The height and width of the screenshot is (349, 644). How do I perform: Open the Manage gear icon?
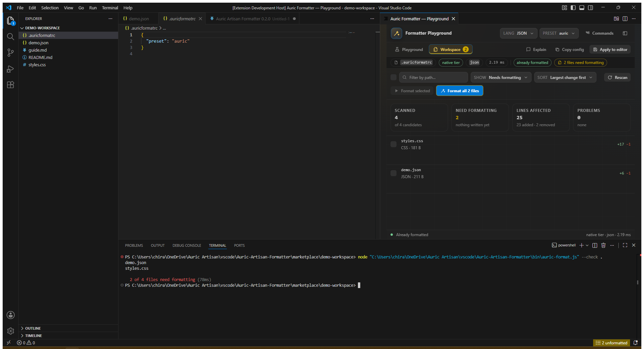11,331
